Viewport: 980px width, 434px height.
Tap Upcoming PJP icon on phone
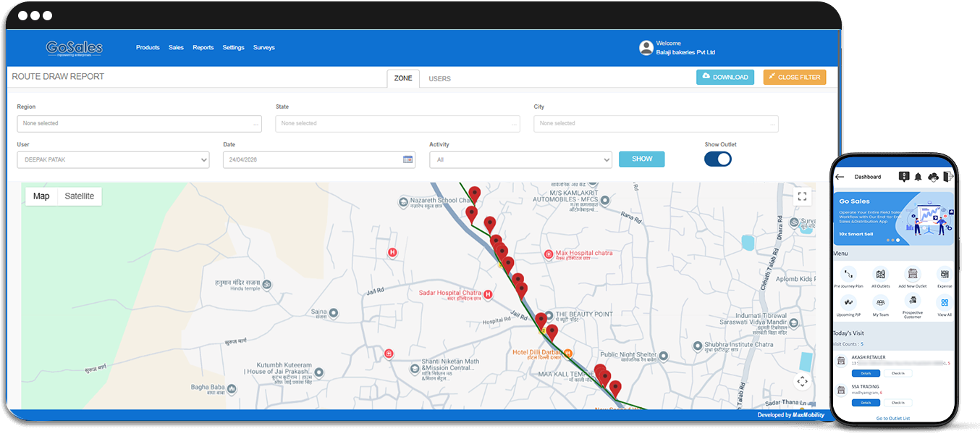(x=848, y=303)
